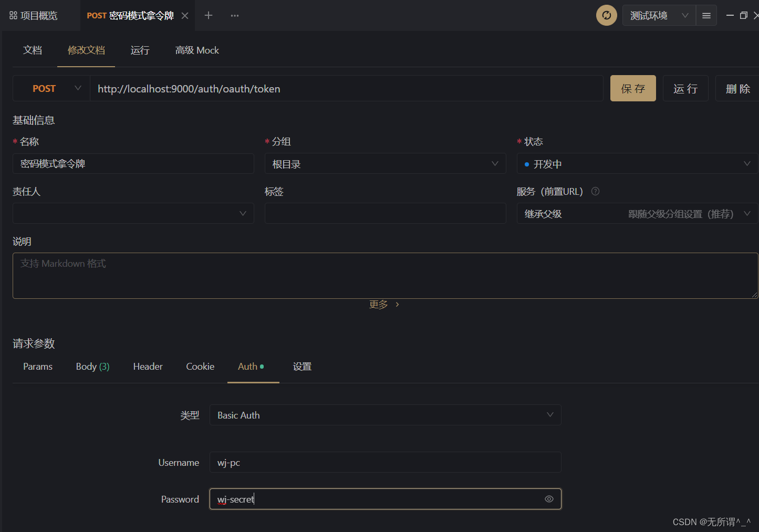This screenshot has width=759, height=532.
Task: Open the hamburger menu beside the environment selector
Action: pyautogui.click(x=706, y=15)
